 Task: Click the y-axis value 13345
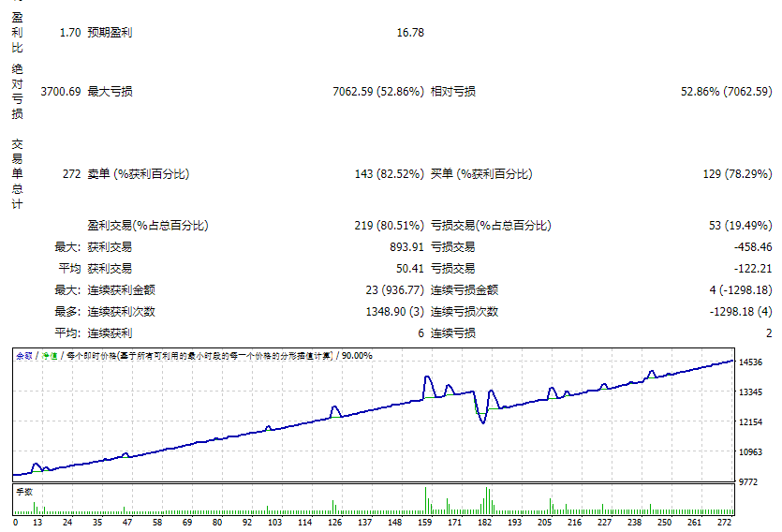(x=750, y=392)
